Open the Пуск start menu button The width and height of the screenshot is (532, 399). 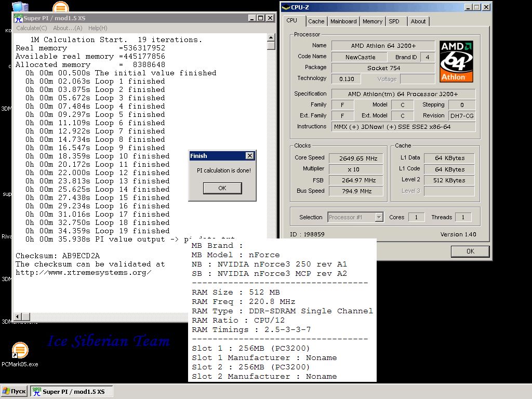click(x=14, y=392)
